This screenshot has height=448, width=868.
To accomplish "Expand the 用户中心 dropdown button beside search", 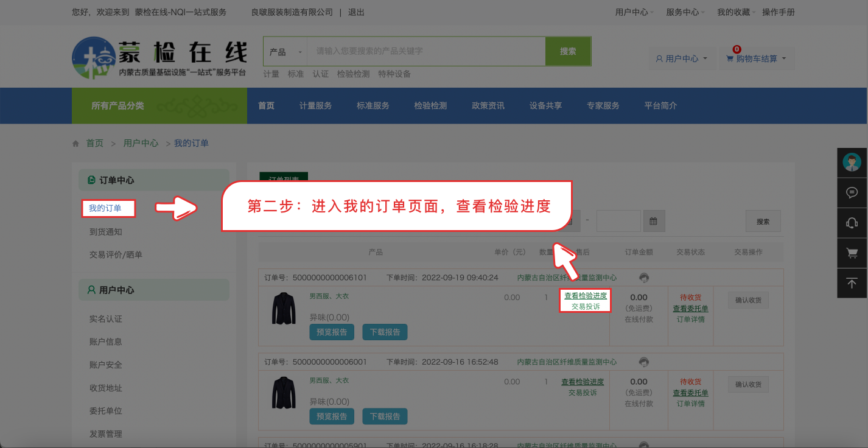I will pyautogui.click(x=681, y=58).
